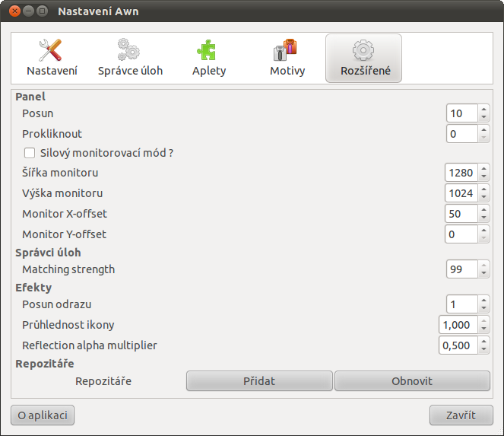Click Reflection alpha multiplier field 0,500

pyautogui.click(x=458, y=345)
